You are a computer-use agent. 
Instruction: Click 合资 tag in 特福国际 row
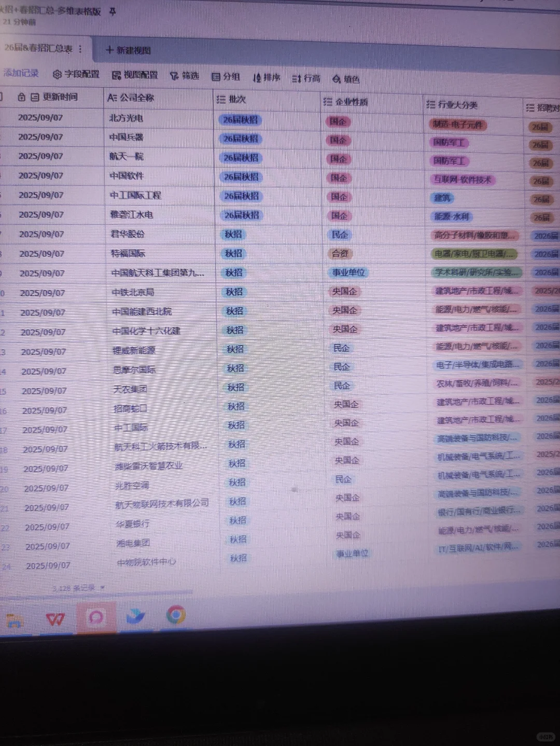pos(340,254)
